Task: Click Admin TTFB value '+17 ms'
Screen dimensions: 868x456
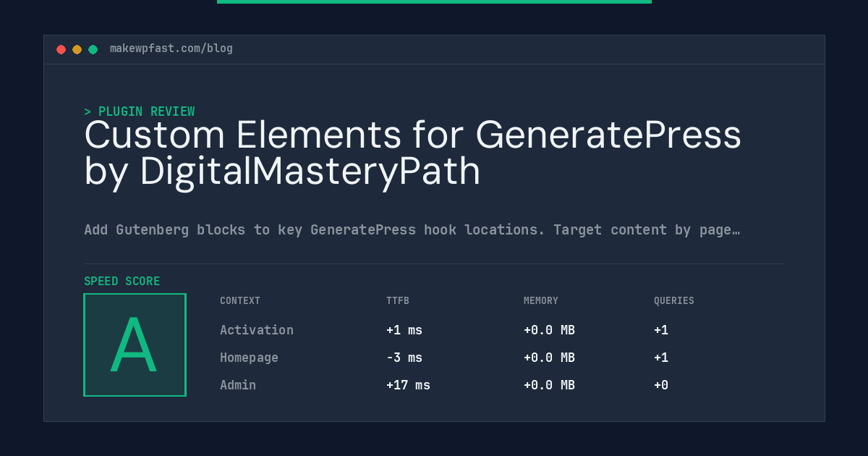Action: tap(408, 385)
